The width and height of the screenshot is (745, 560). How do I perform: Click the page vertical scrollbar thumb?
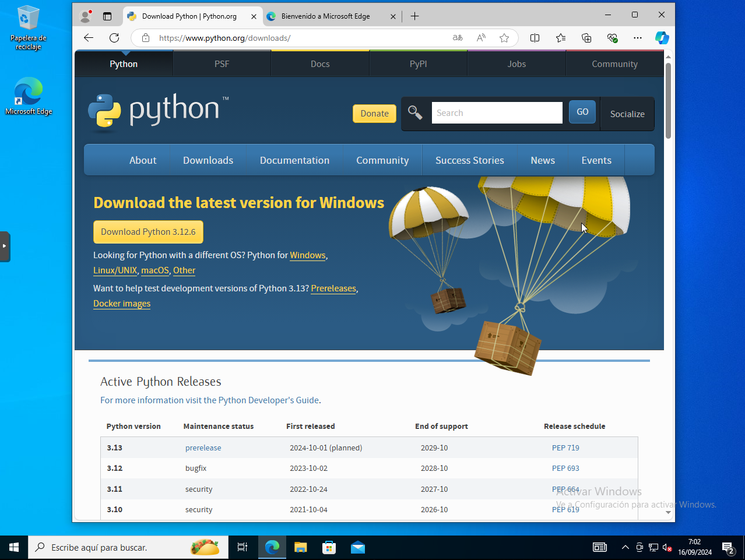coord(668,100)
